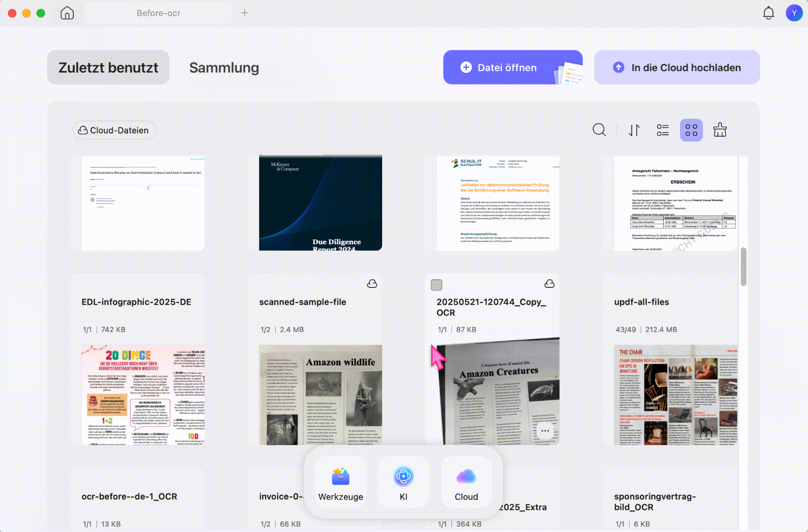Minimize window with yellow button

coord(26,13)
